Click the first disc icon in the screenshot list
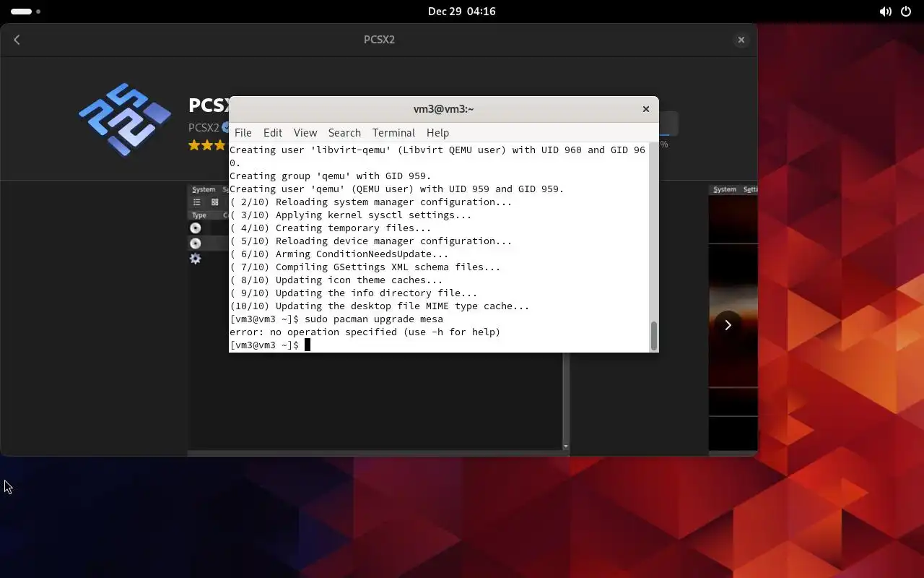 pos(195,228)
